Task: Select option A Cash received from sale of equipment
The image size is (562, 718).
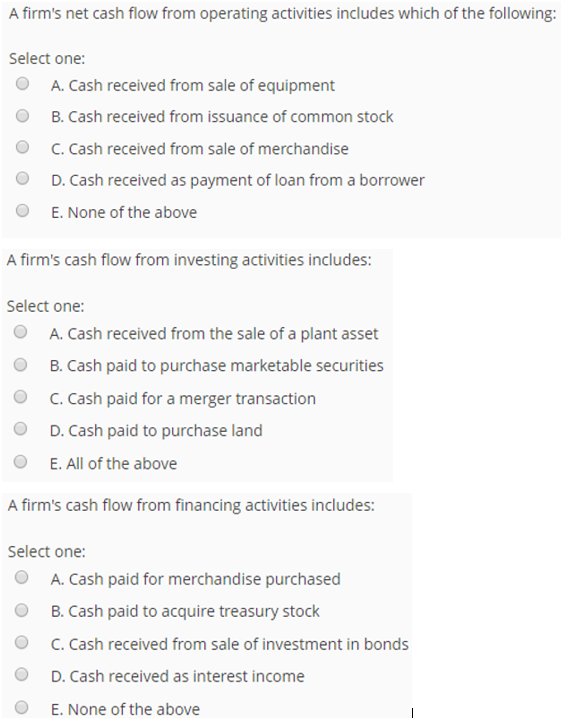Action: 22,84
